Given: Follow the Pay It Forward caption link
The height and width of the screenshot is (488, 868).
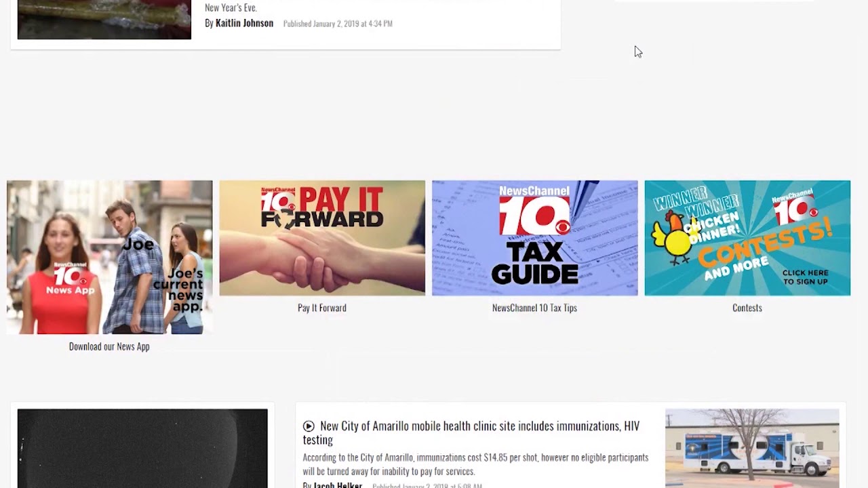Looking at the screenshot, I should (x=322, y=308).
